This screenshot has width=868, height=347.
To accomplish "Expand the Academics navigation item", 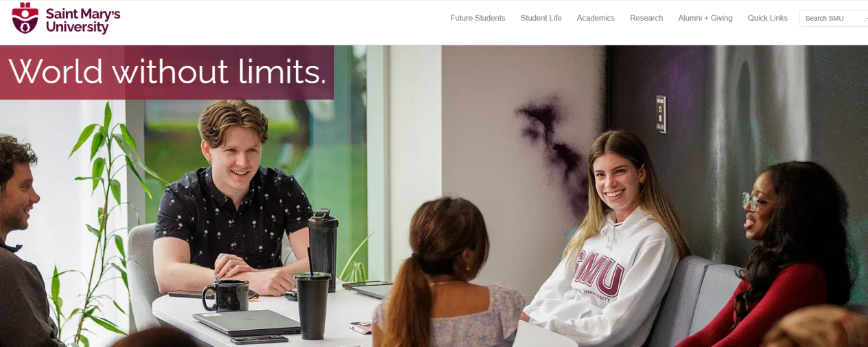I will click(596, 18).
